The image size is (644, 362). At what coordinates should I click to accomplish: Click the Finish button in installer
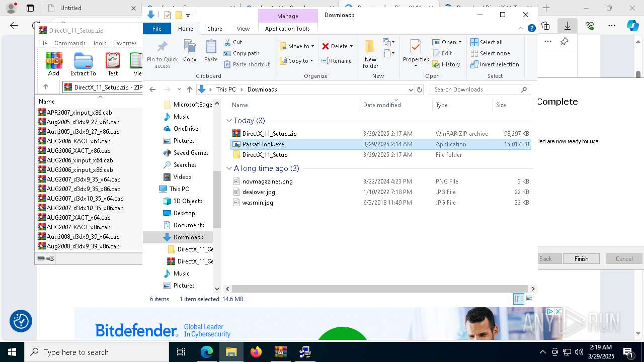coord(581,259)
